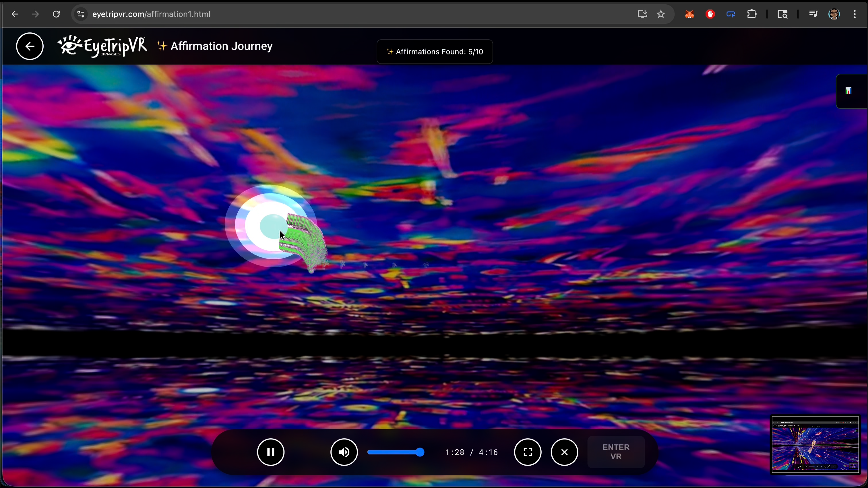Close the player with X button
The image size is (868, 488).
click(564, 452)
